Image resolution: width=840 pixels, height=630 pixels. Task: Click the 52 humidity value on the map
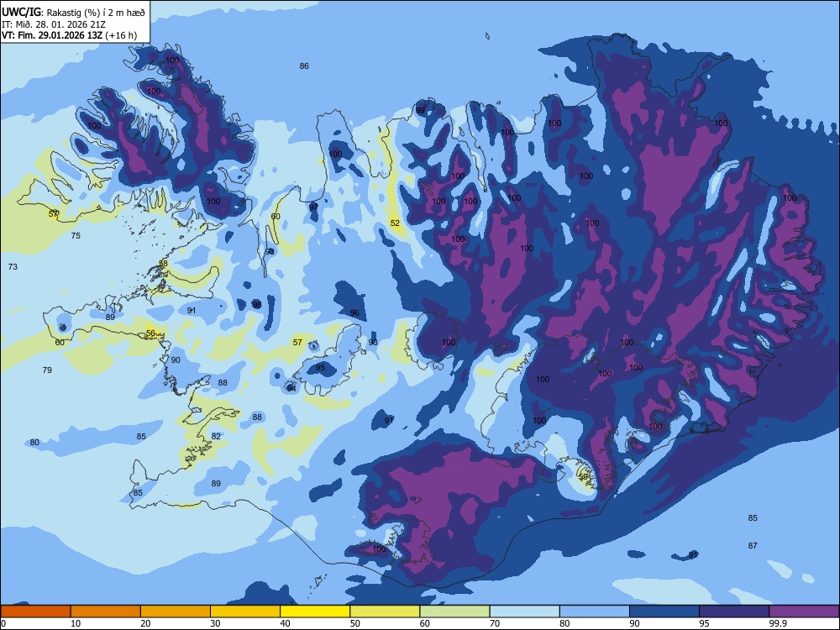[395, 223]
